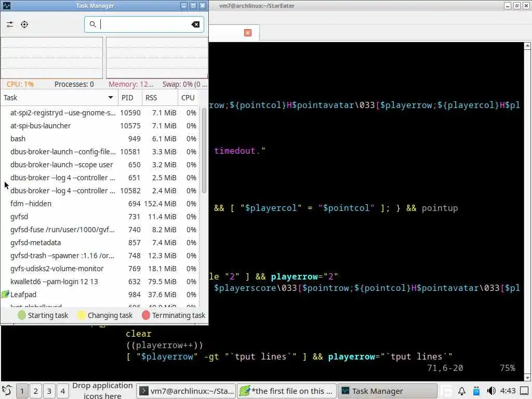
Task: Click the memory usage graph
Action: pos(157,58)
